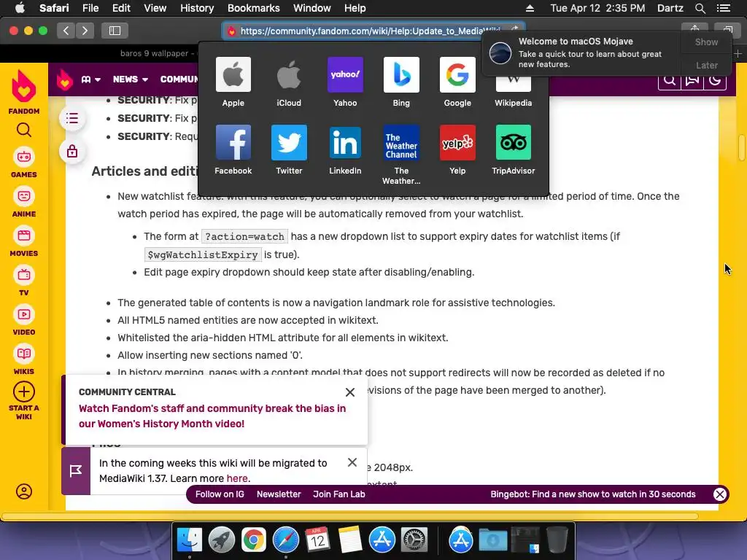Open System Preferences from the Dock
The height and width of the screenshot is (560, 747).
point(414,540)
